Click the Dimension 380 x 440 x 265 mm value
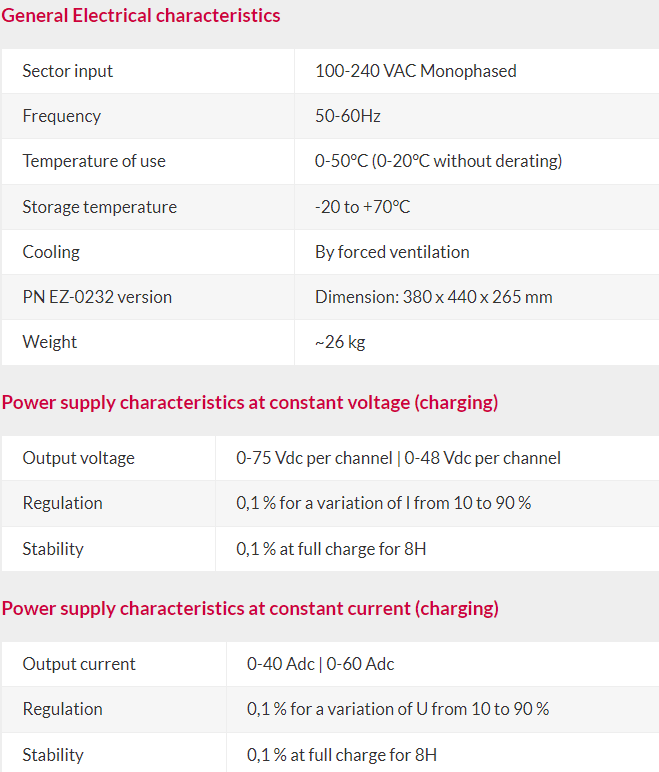Image resolution: width=659 pixels, height=772 pixels. 433,297
